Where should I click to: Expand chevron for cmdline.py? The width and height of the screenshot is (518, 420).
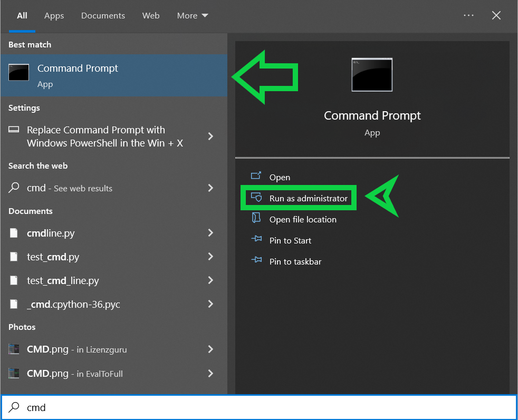click(210, 233)
